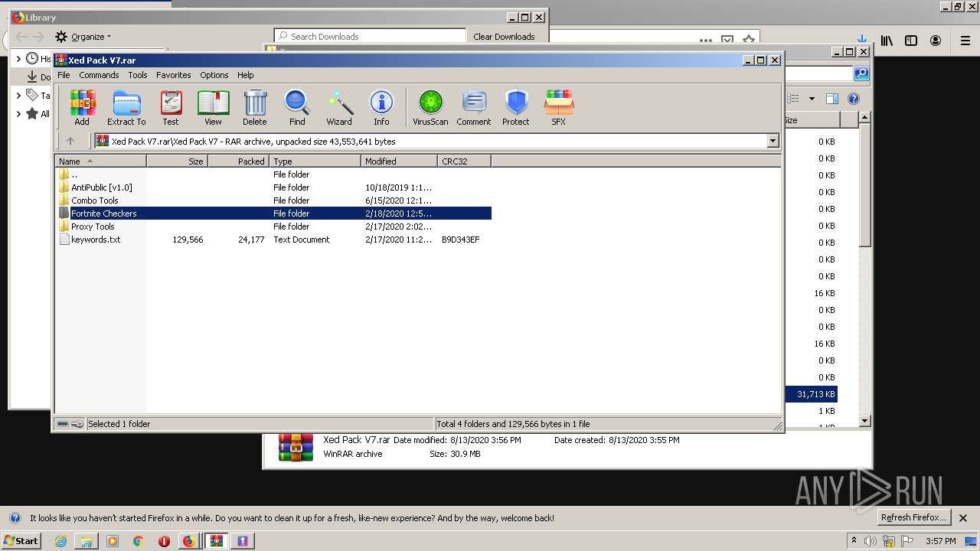
Task: Open the View file tool
Action: pyautogui.click(x=213, y=107)
